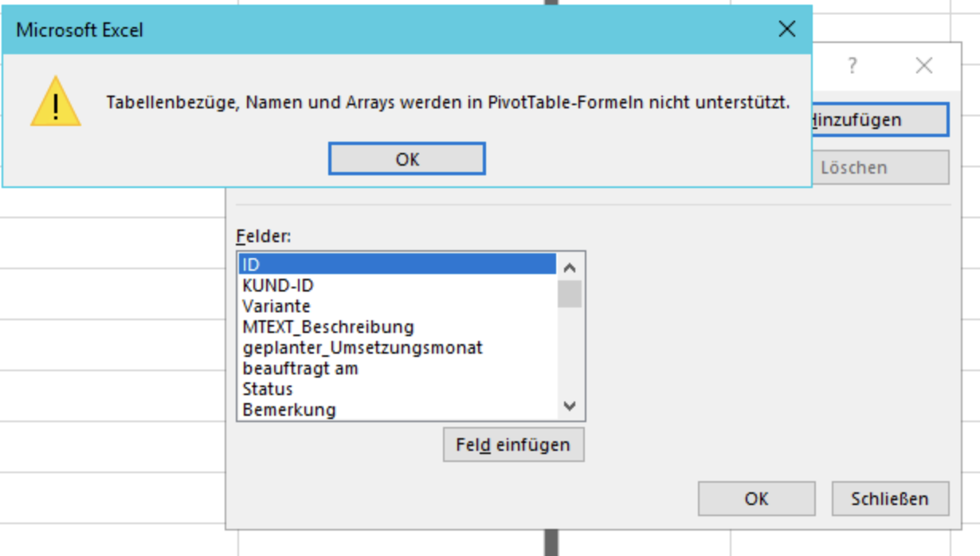Click the yellow warning triangle icon
The height and width of the screenshot is (556, 980).
[56, 102]
